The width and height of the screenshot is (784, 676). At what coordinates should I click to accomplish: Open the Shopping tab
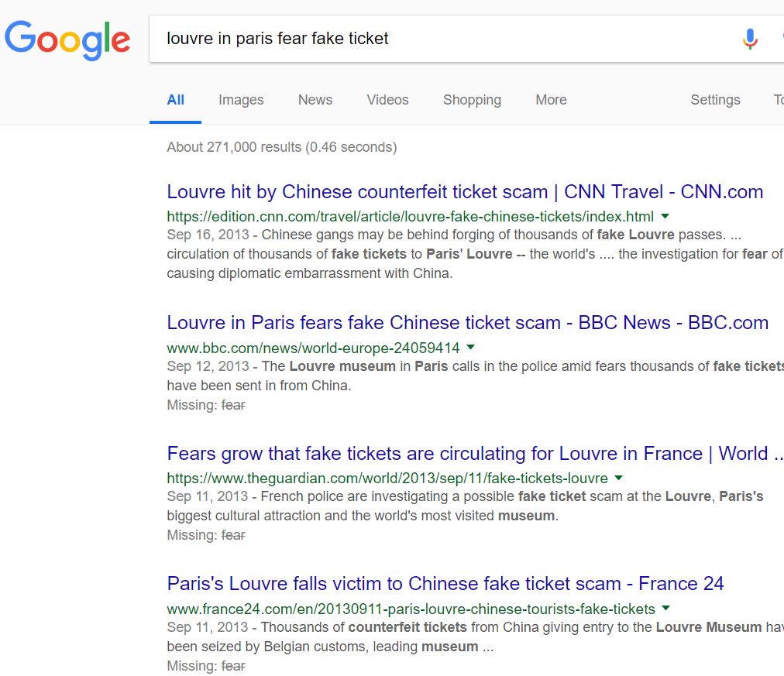pyautogui.click(x=472, y=100)
